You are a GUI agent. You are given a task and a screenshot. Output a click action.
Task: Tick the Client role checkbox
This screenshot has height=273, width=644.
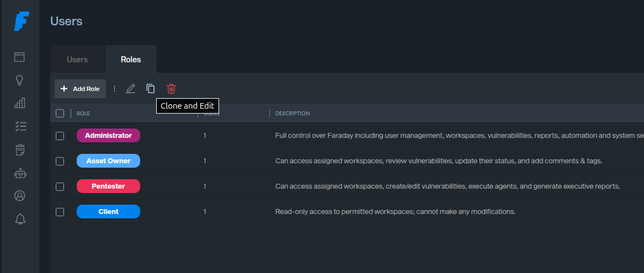coord(60,212)
